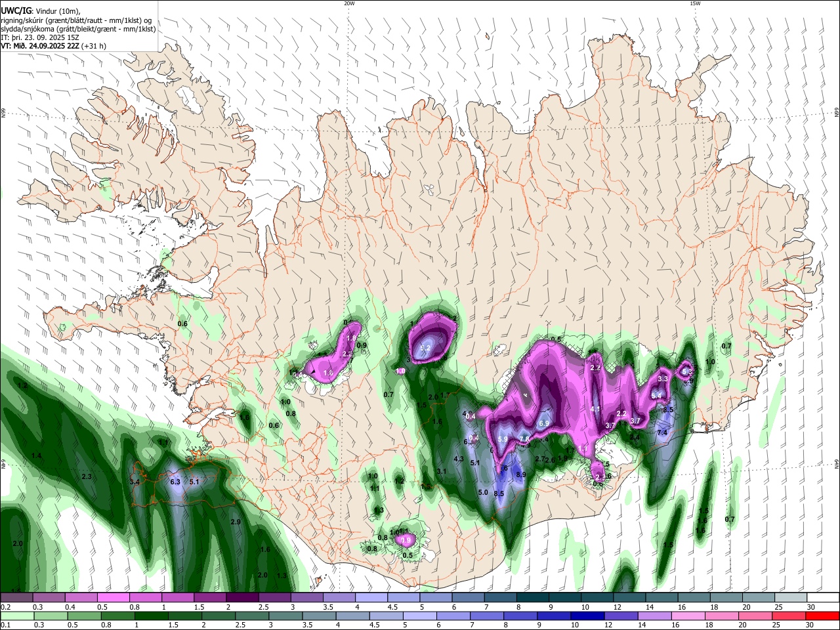Viewport: 840px width, 630px height.
Task: Pick upper scale swatch between 0.2 and 0.3
Action: [16, 598]
